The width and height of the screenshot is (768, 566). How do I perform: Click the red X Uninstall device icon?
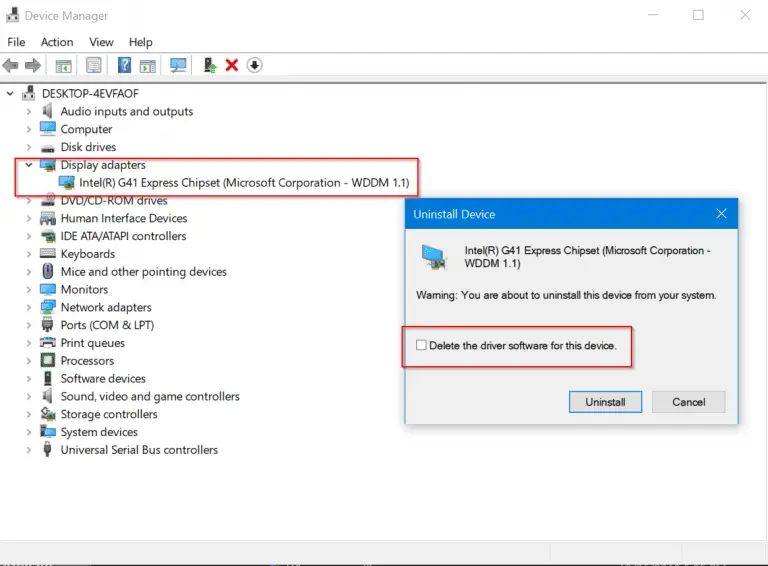[232, 65]
